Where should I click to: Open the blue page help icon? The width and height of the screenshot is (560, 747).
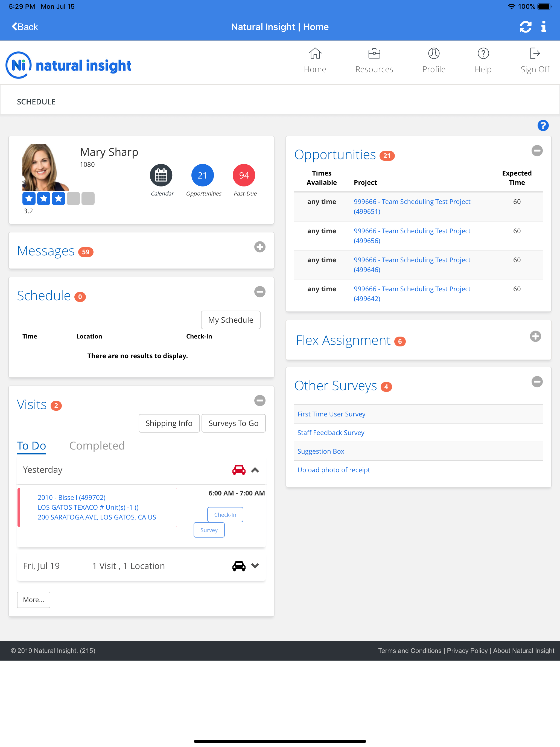point(543,126)
